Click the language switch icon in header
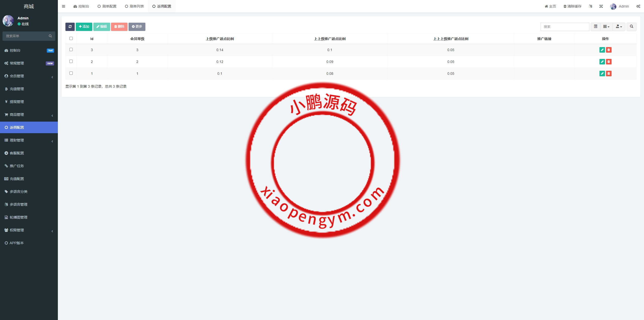Viewport: 644px width, 320px height. [x=590, y=6]
